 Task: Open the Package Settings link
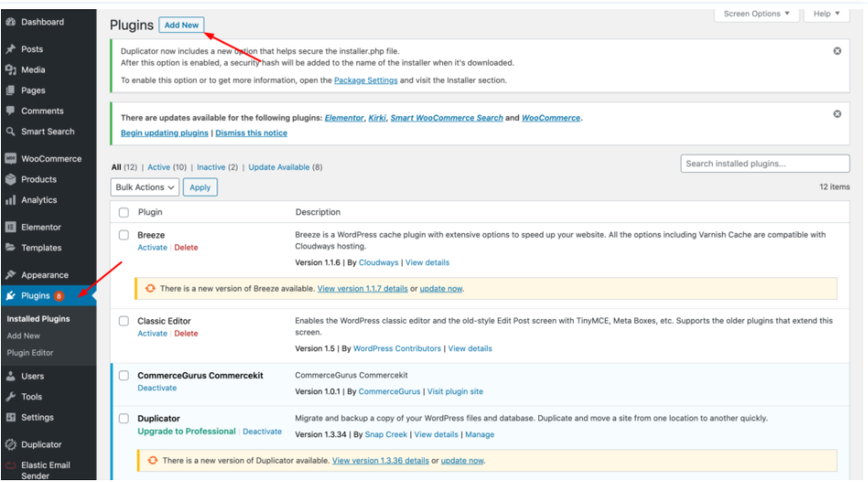click(x=365, y=80)
